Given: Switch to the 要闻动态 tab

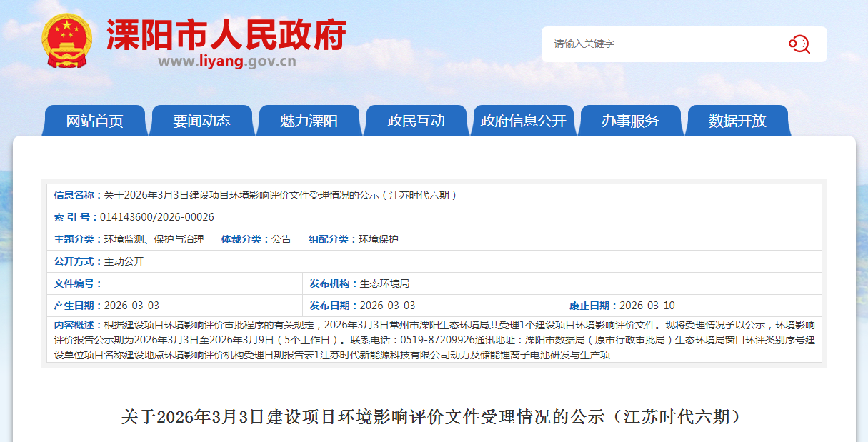Looking at the screenshot, I should pos(201,121).
